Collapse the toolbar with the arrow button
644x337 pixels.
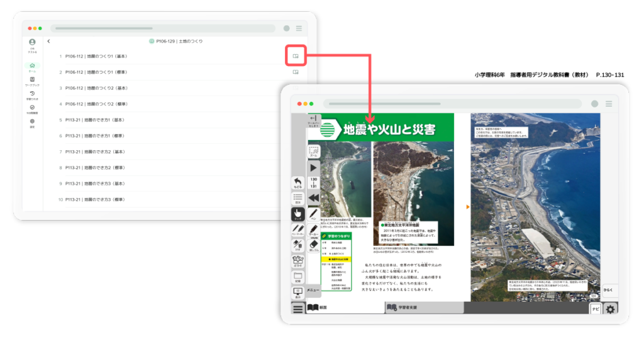(x=313, y=120)
